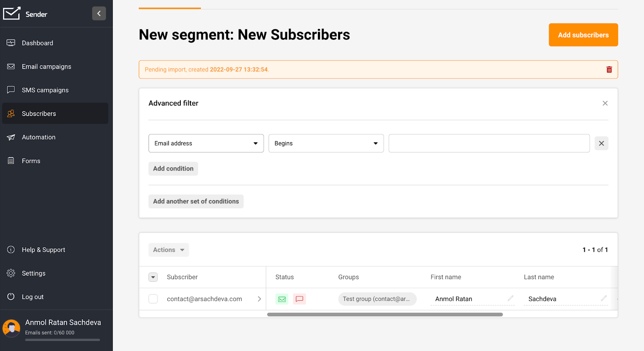644x351 pixels.
Task: Go to Email campaigns in sidebar
Action: pyautogui.click(x=46, y=67)
